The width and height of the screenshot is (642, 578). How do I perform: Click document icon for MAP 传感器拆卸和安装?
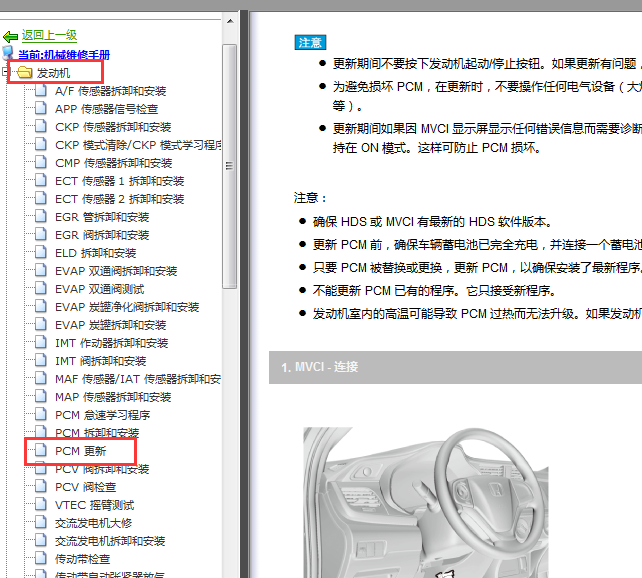41,397
